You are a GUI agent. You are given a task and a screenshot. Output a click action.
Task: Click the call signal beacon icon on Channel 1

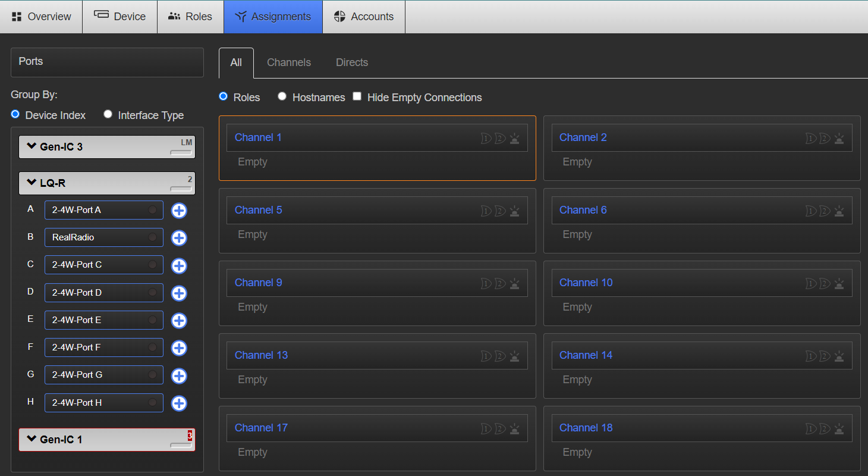pyautogui.click(x=514, y=139)
